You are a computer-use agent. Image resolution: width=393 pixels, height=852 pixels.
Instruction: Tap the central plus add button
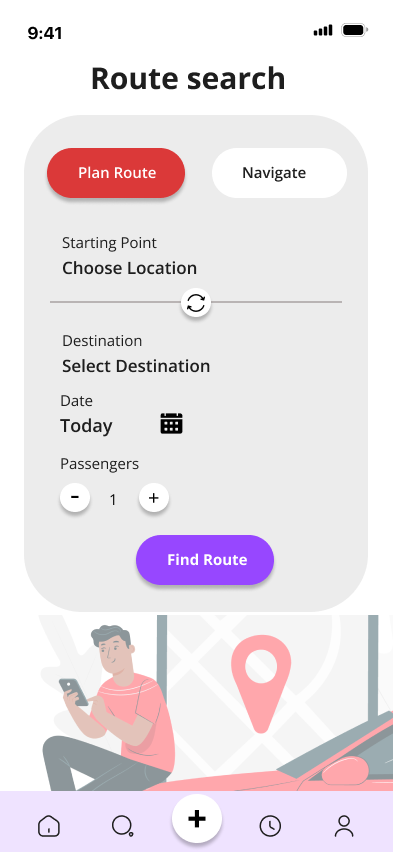point(197,819)
